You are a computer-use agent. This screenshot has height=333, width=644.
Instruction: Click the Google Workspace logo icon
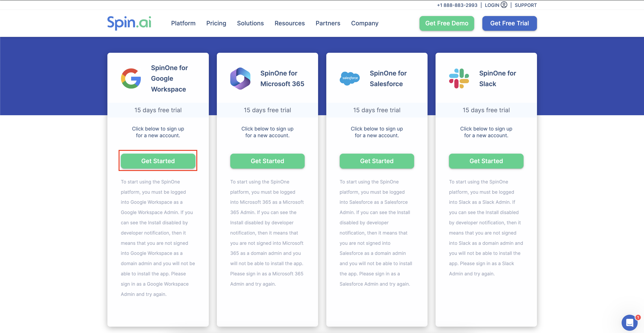(131, 78)
